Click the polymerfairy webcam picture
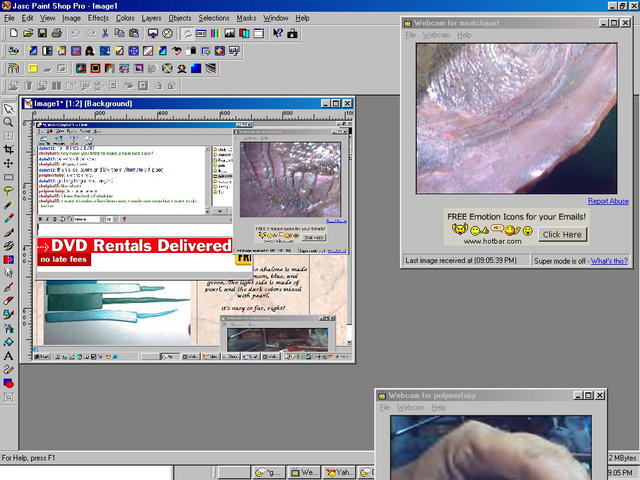Viewport: 640px width, 480px height. point(491,448)
